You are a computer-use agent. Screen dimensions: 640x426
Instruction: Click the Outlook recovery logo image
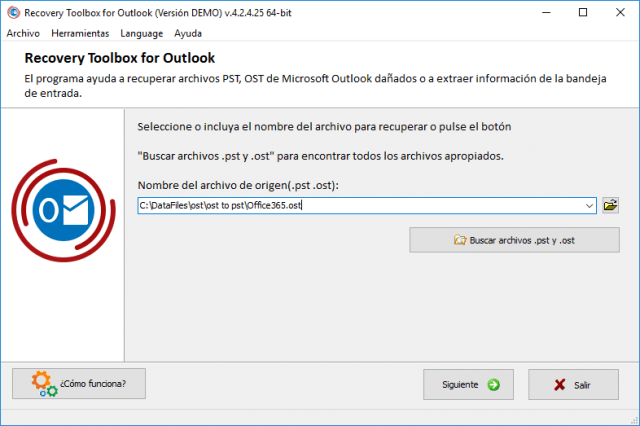click(x=64, y=211)
